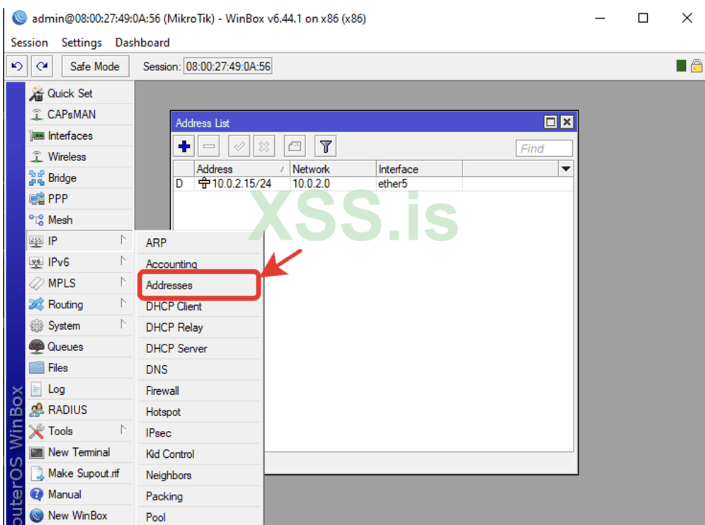
Task: Select Pool in IP submenu
Action: click(199, 517)
